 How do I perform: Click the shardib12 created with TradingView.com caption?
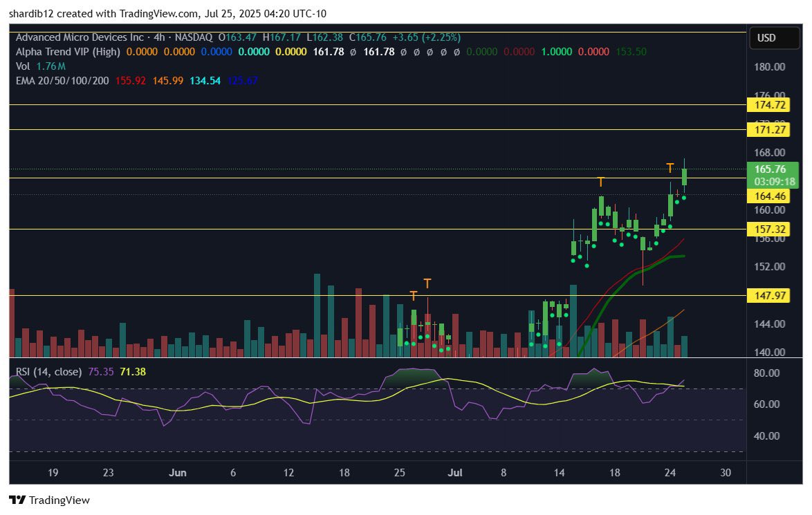tap(168, 14)
